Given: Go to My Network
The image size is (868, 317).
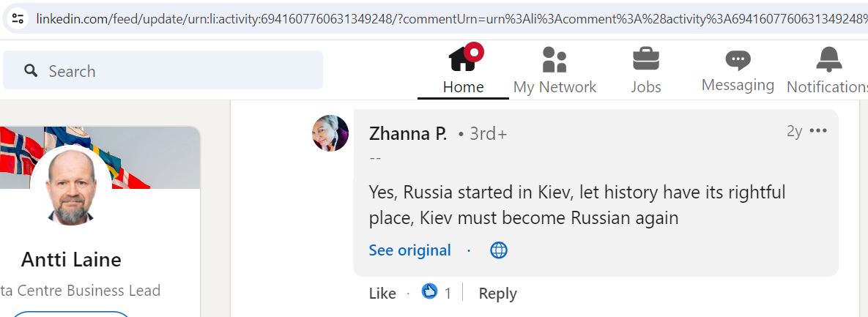Looking at the screenshot, I should coord(554,60).
